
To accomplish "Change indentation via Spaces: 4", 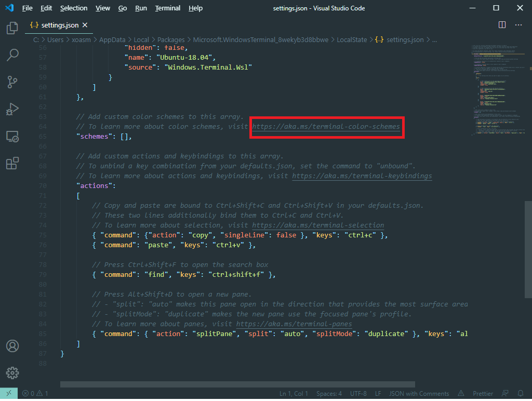I will [329, 394].
